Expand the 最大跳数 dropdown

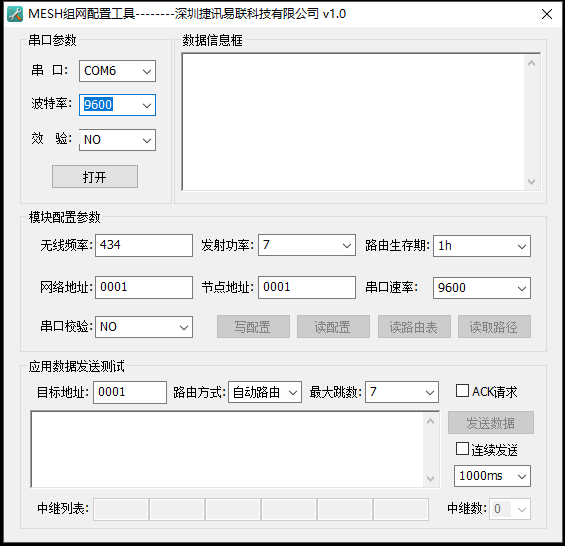point(402,392)
